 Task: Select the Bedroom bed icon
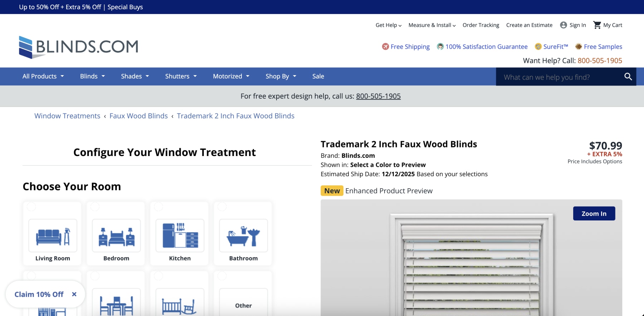click(x=116, y=236)
